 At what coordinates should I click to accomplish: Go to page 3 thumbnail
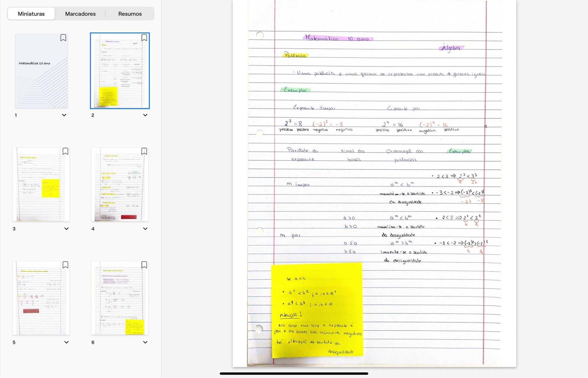click(41, 184)
